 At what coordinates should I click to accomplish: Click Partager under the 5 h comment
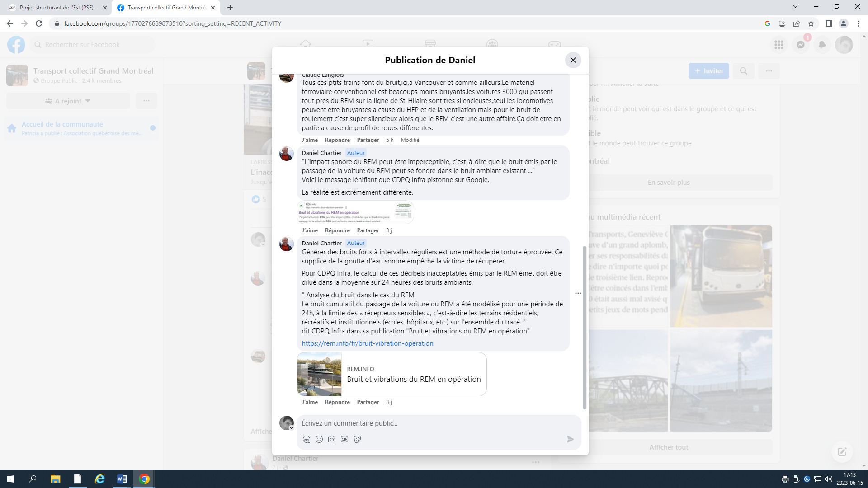368,140
